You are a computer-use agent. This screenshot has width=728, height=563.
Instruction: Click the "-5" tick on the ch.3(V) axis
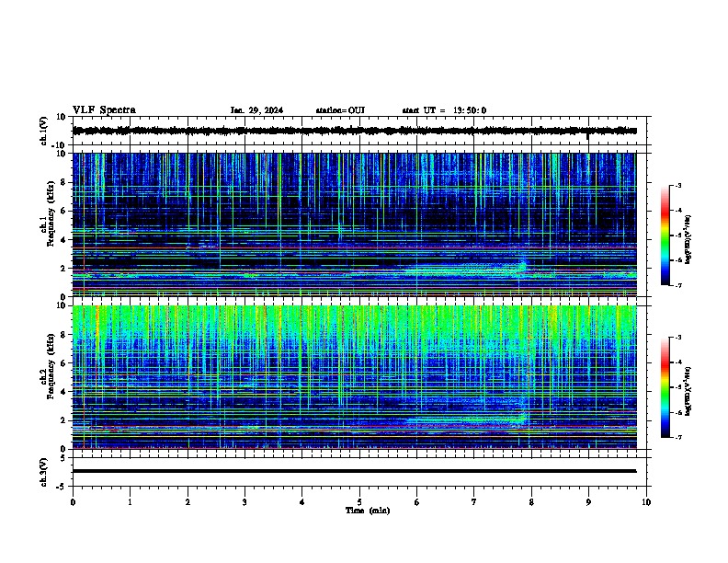(63, 487)
